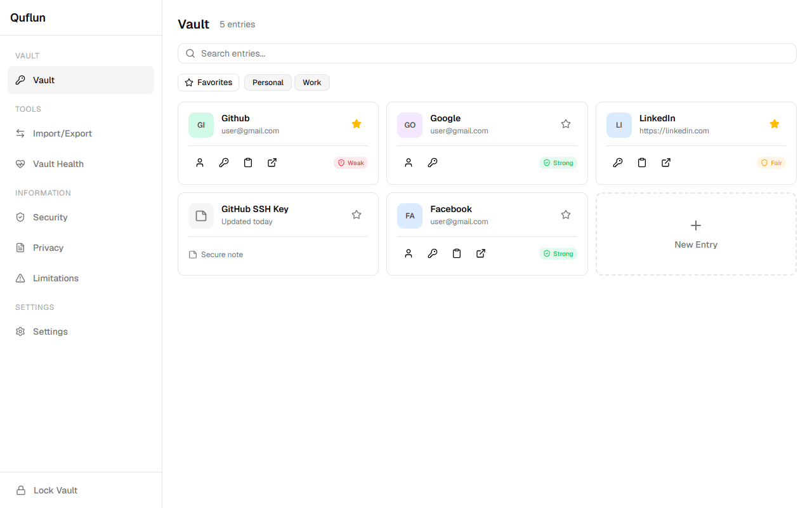The width and height of the screenshot is (812, 508).
Task: Click the Strong badge on Facebook card
Action: [558, 254]
